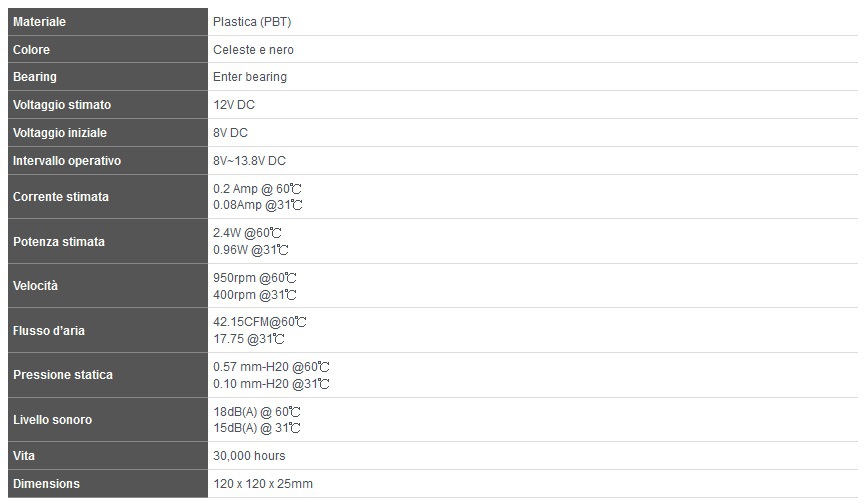Click the Pressione statica label

coord(63,375)
